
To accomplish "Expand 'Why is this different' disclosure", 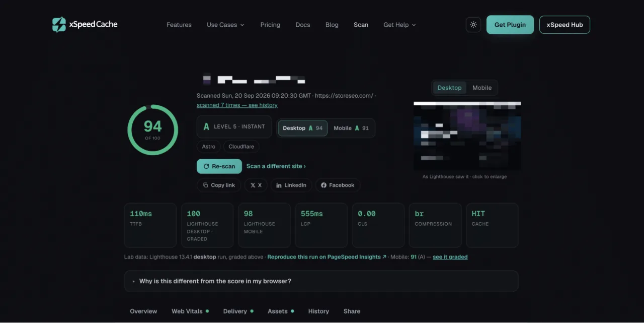I will [321, 281].
